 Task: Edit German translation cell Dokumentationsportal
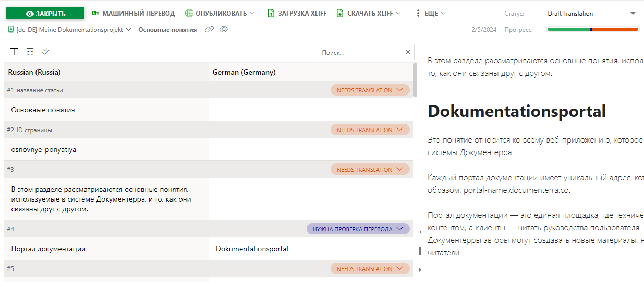click(310, 249)
